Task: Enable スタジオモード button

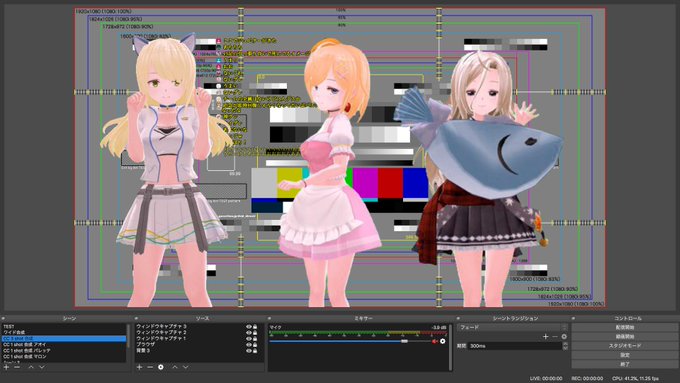Action: coord(624,346)
